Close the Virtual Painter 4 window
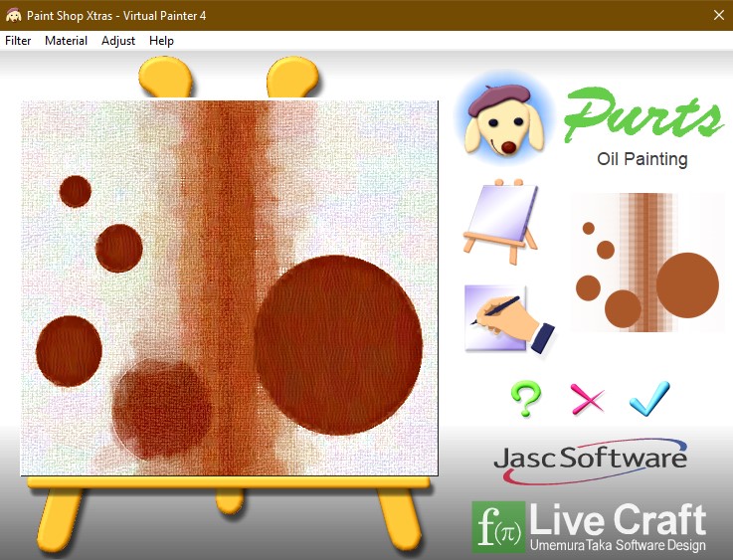Image resolution: width=733 pixels, height=560 pixels. coord(719,16)
